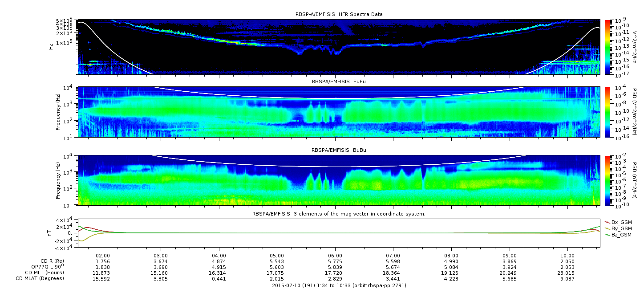The height and width of the screenshot is (293, 644).
Task: Click the 2015-07-10 orbit date caption
Action: (339, 285)
